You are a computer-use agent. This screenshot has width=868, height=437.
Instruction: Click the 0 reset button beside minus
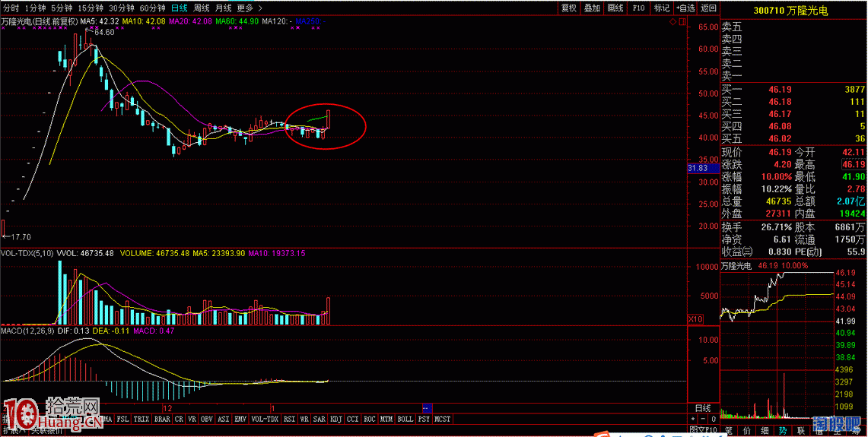coord(714,419)
